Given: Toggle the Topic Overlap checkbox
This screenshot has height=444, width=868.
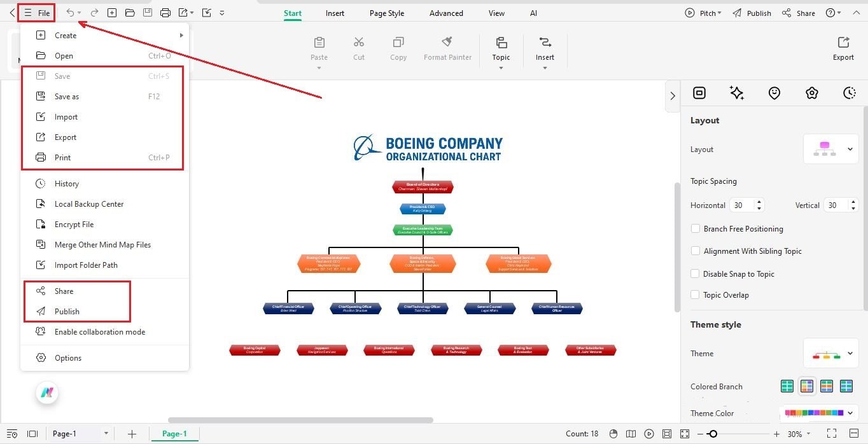Looking at the screenshot, I should click(696, 295).
